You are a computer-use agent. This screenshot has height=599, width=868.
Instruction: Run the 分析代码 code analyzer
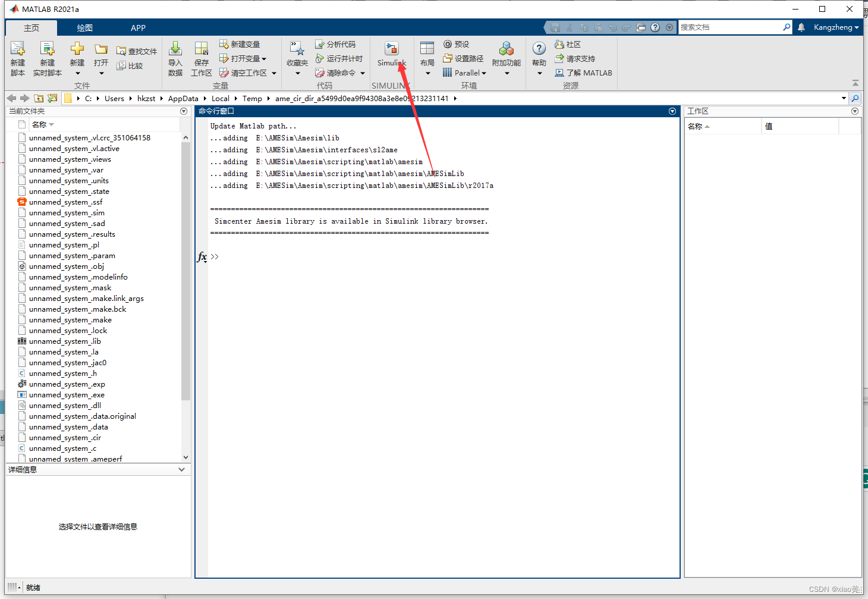(335, 44)
